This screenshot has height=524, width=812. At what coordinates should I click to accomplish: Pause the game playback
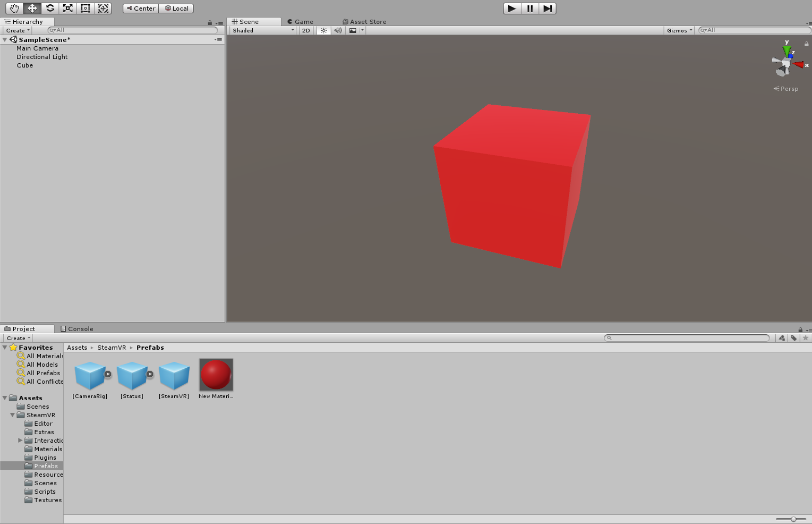tap(530, 9)
